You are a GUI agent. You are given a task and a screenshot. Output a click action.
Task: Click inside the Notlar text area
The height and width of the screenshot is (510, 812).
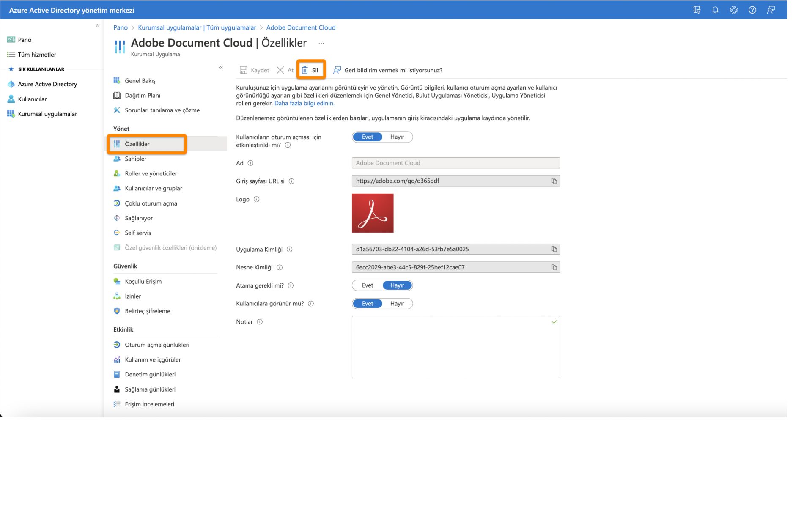456,347
